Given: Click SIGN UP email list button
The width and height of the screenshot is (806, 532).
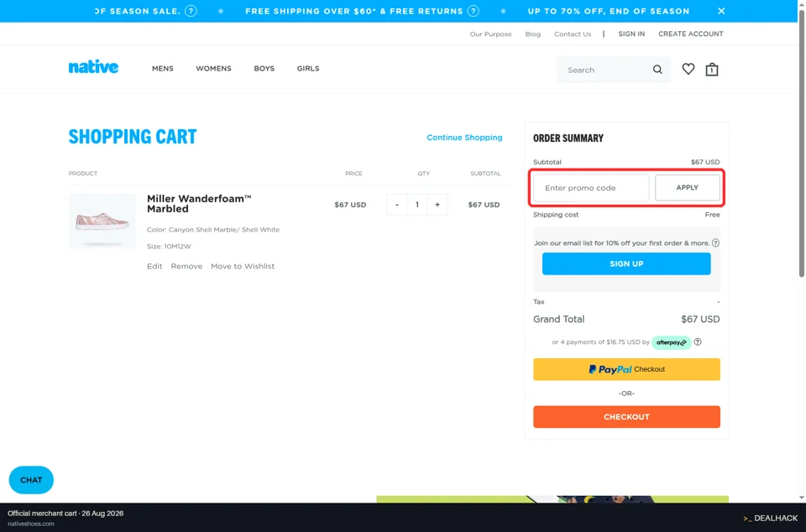Looking at the screenshot, I should coord(626,263).
